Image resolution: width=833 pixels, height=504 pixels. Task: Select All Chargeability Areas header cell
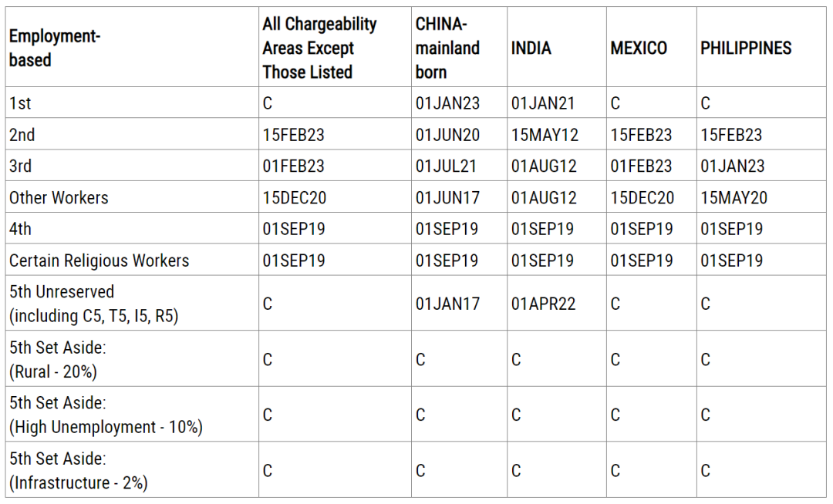click(x=319, y=48)
